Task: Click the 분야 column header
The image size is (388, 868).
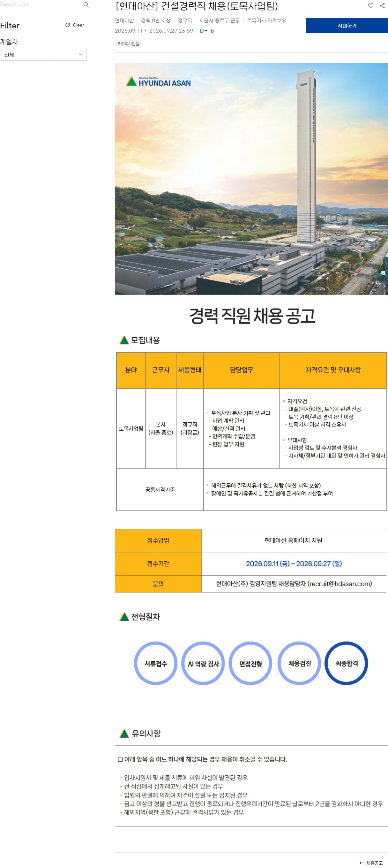Action: [x=131, y=370]
